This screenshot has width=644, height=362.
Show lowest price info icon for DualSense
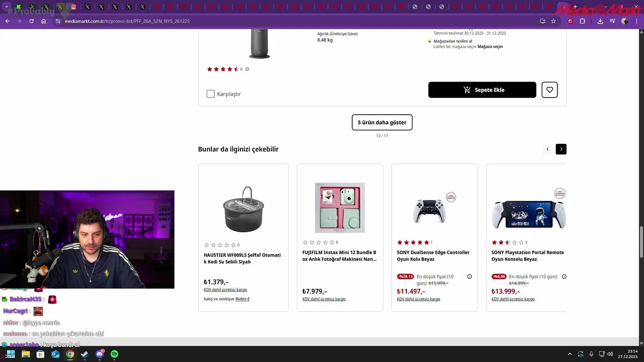pos(469,277)
